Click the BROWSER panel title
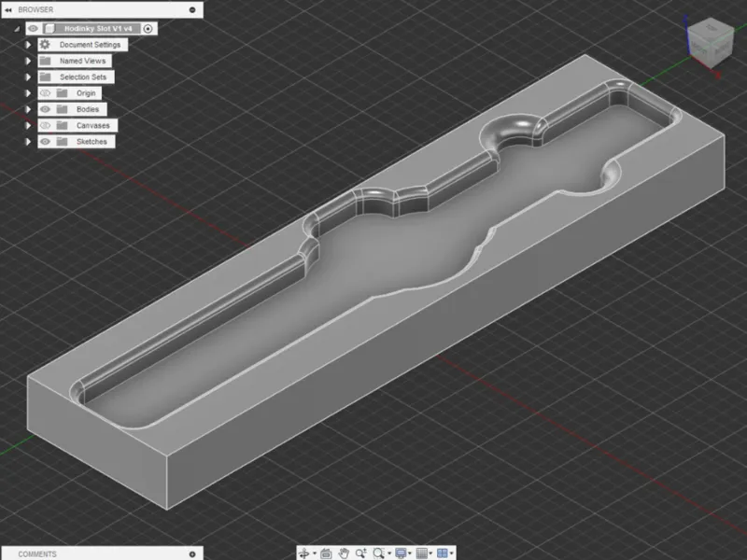The width and height of the screenshot is (747, 560). point(35,9)
